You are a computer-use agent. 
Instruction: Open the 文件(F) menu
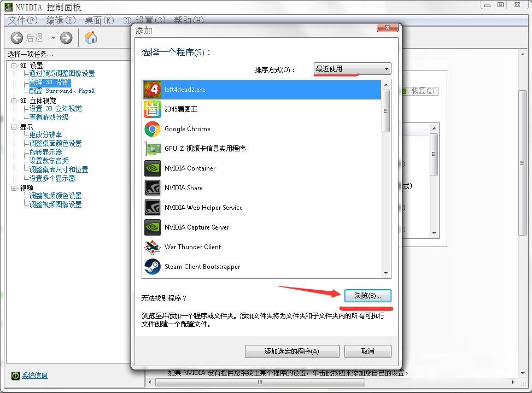pyautogui.click(x=23, y=20)
